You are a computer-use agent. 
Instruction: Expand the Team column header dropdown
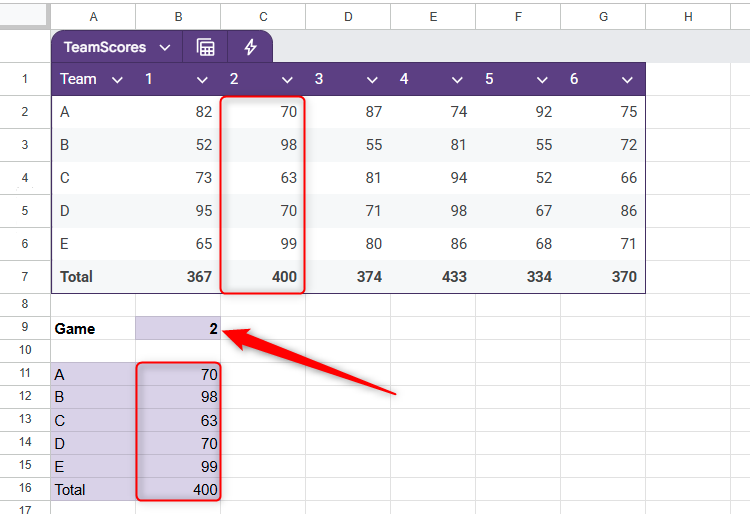117,79
